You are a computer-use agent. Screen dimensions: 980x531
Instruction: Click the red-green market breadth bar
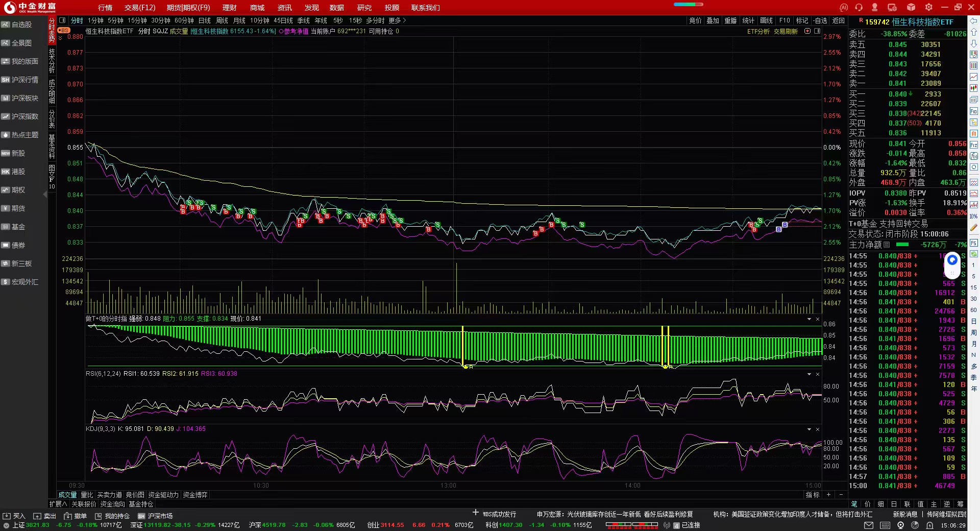[632, 525]
